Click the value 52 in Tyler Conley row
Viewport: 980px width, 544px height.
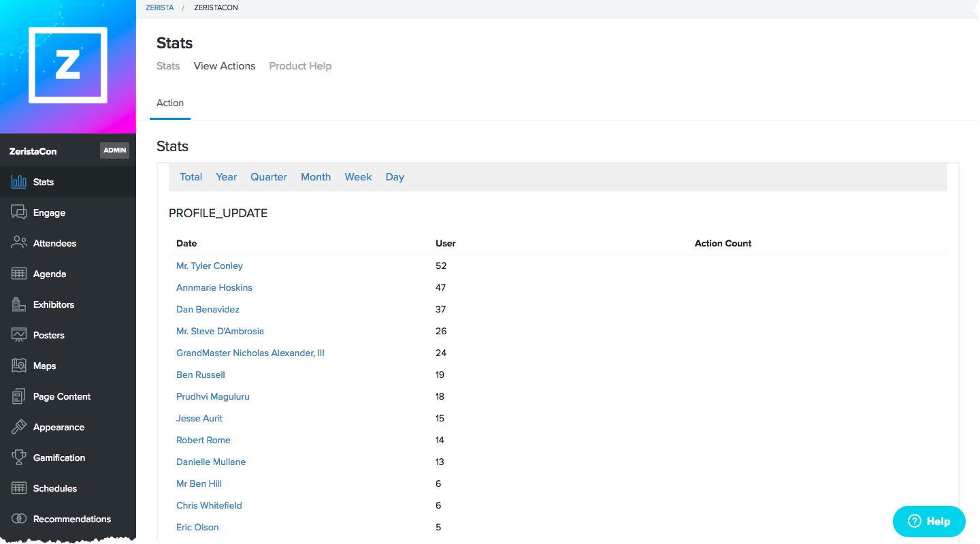[441, 266]
